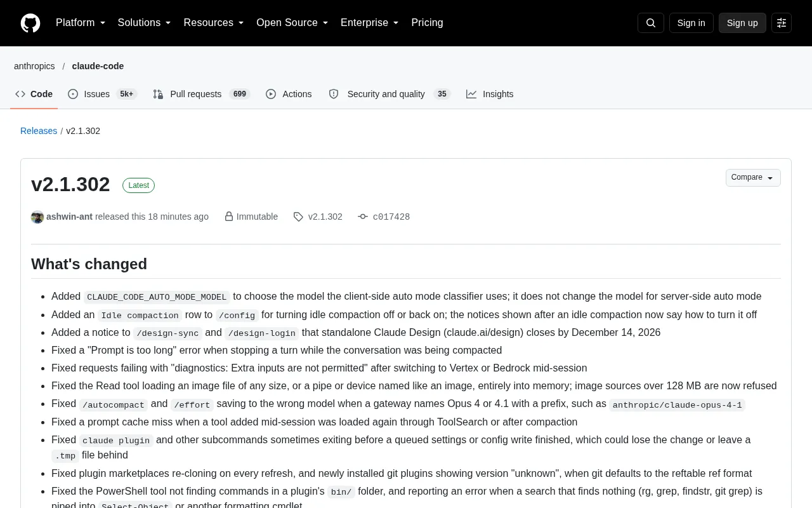Image resolution: width=812 pixels, height=508 pixels.
Task: Click the CLAUDE_CODE_AUTO_MODE_MODEL code text
Action: [x=157, y=297]
